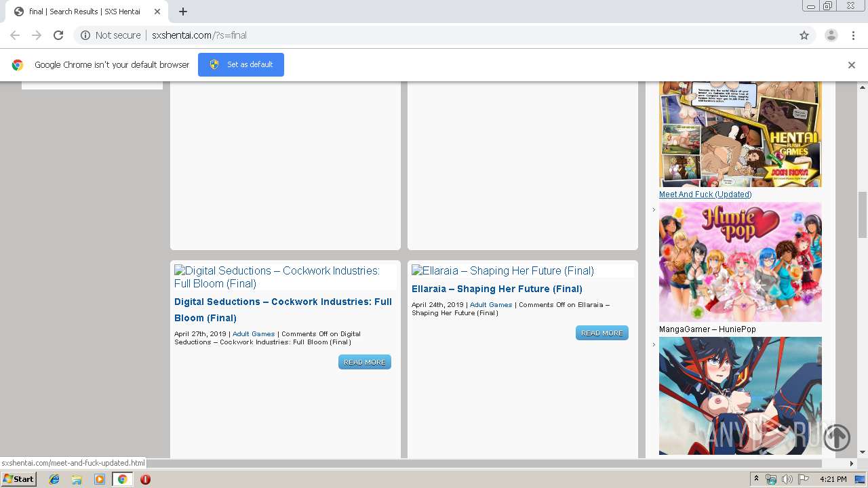868x488 pixels.
Task: Open Adult Games category under Digital Seductions
Action: (254, 334)
